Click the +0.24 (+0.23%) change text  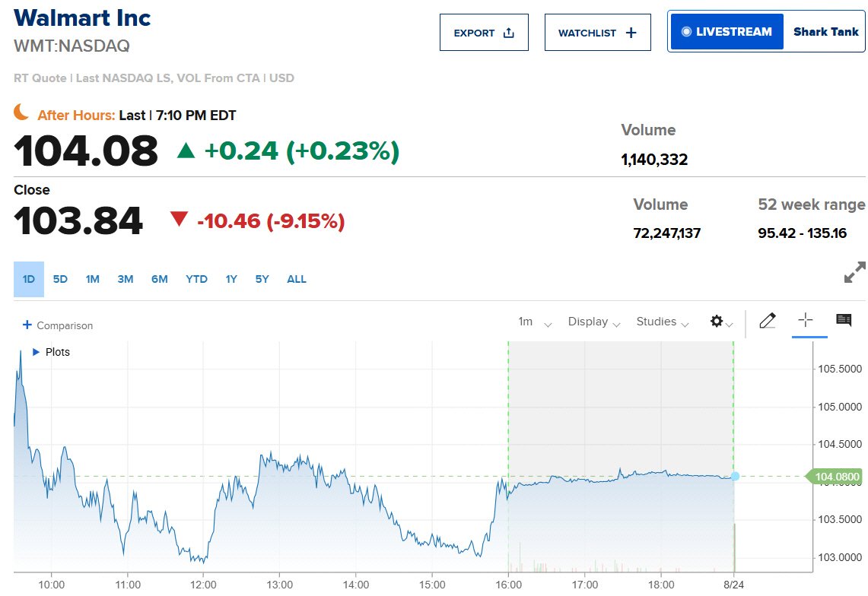[302, 151]
